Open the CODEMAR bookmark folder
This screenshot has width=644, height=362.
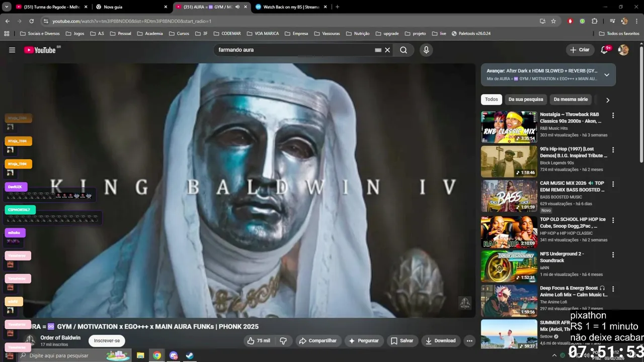pyautogui.click(x=227, y=34)
